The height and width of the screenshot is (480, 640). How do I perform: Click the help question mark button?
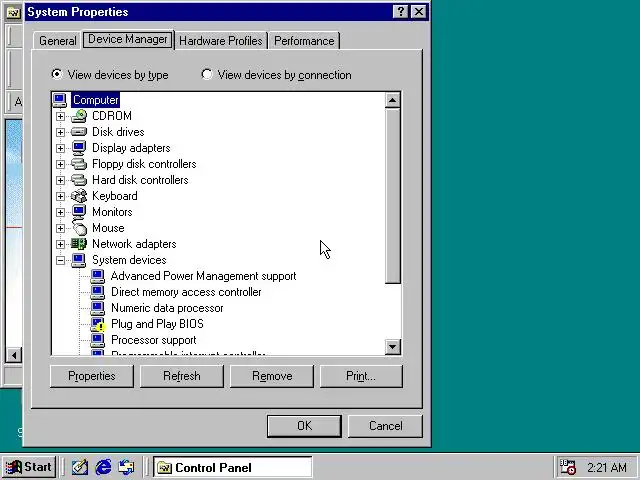(400, 12)
